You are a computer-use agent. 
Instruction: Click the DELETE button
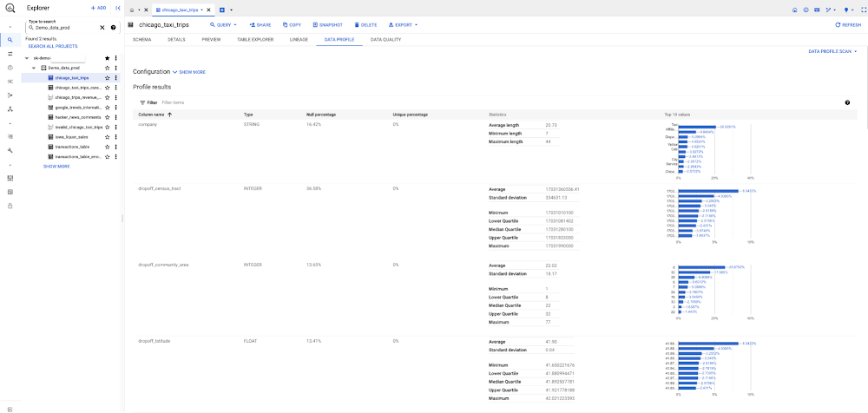click(x=365, y=25)
